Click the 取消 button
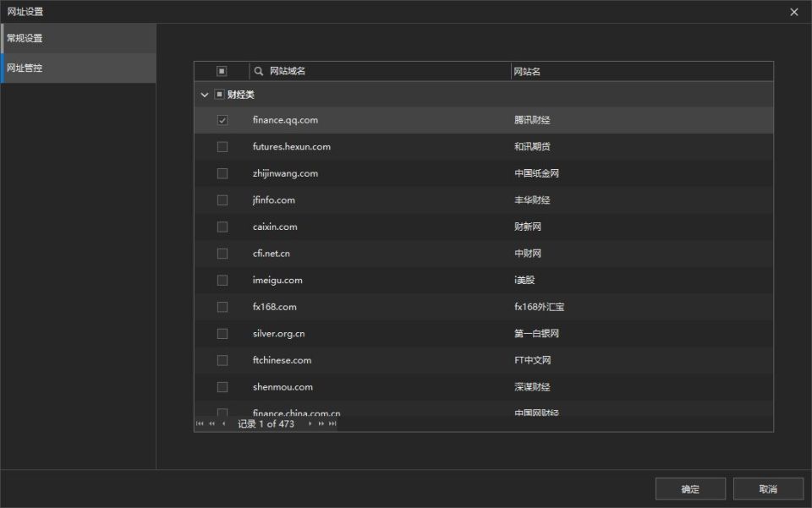Image resolution: width=812 pixels, height=508 pixels. pyautogui.click(x=768, y=489)
